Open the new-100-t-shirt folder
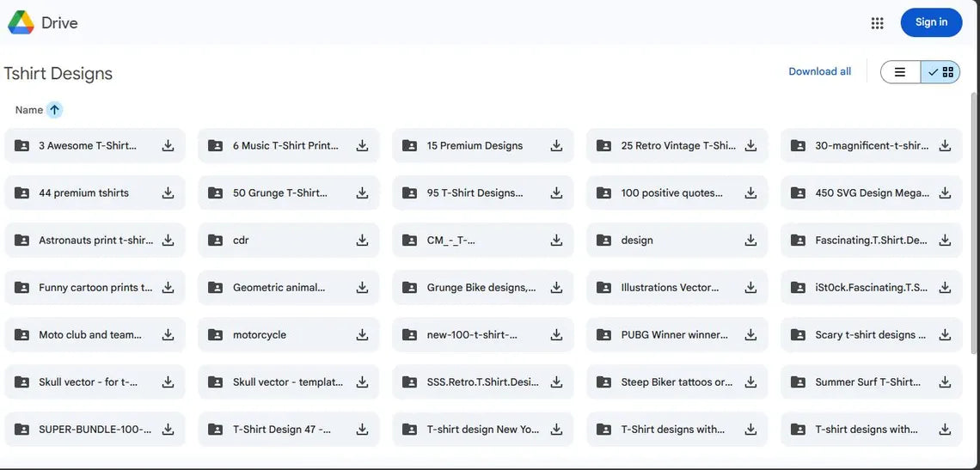980x470 pixels. pyautogui.click(x=483, y=335)
